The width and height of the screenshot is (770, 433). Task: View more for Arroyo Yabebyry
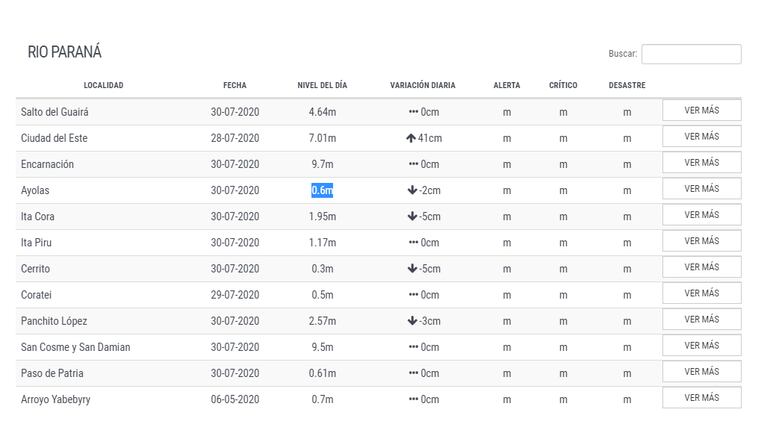(701, 398)
